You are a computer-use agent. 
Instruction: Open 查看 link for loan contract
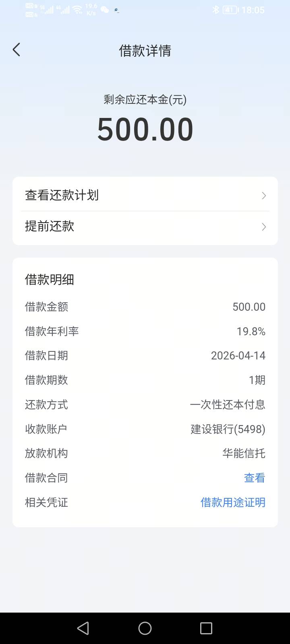[x=255, y=478]
